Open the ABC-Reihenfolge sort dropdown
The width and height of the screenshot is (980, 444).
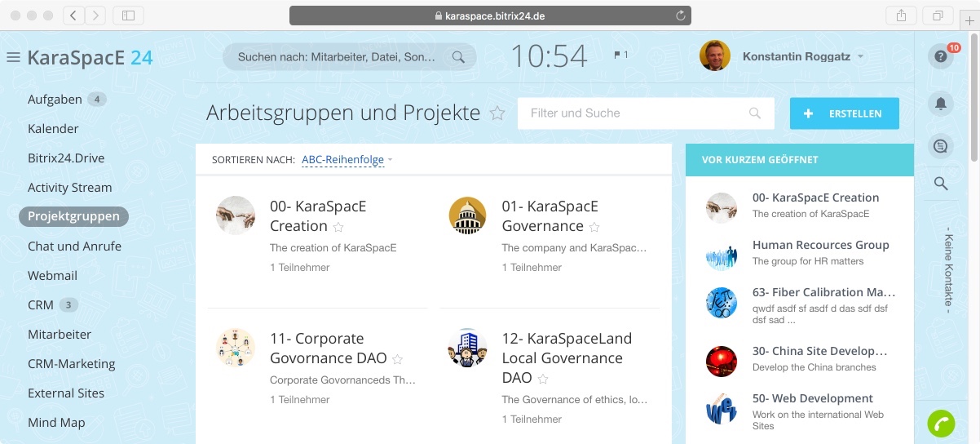tap(347, 160)
